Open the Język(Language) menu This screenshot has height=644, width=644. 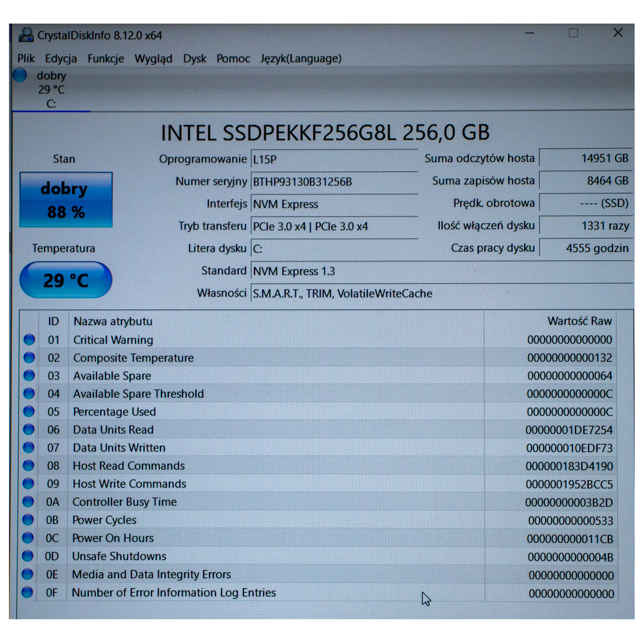click(301, 58)
